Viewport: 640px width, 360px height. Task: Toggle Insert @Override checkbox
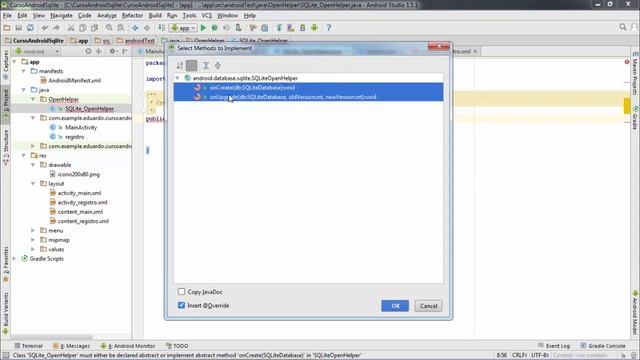pyautogui.click(x=181, y=305)
